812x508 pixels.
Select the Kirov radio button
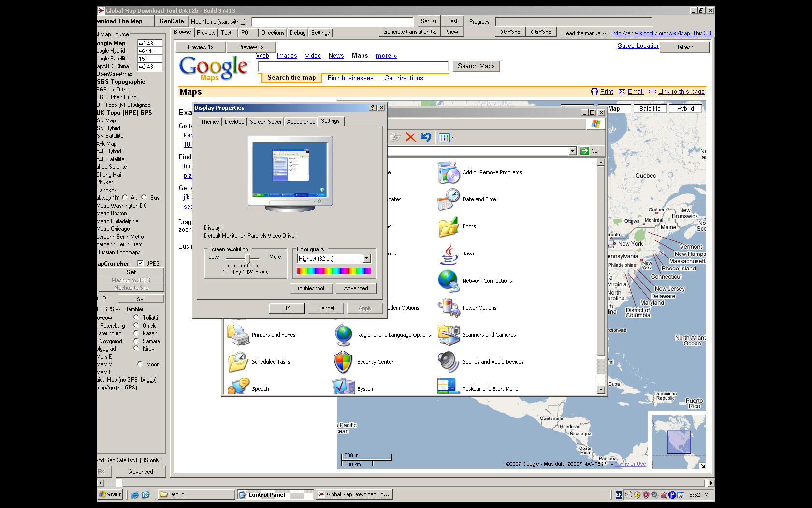[136, 348]
